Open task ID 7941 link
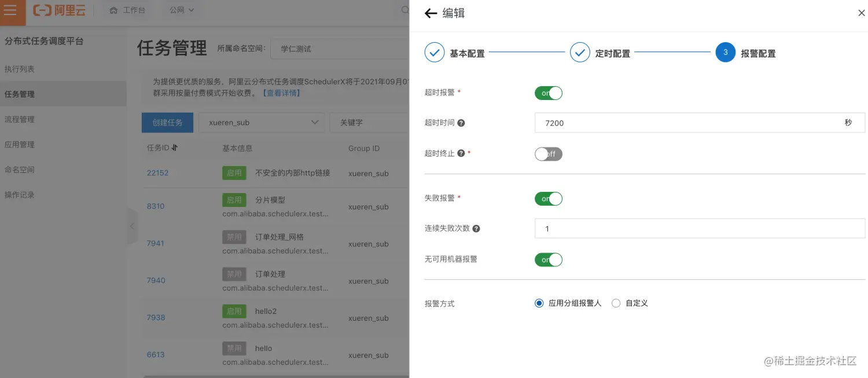 click(x=156, y=243)
